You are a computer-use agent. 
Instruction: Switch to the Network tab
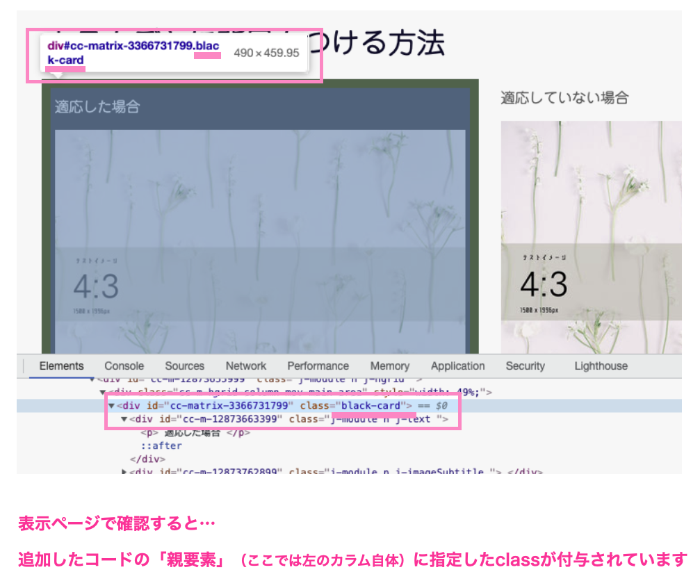[246, 366]
